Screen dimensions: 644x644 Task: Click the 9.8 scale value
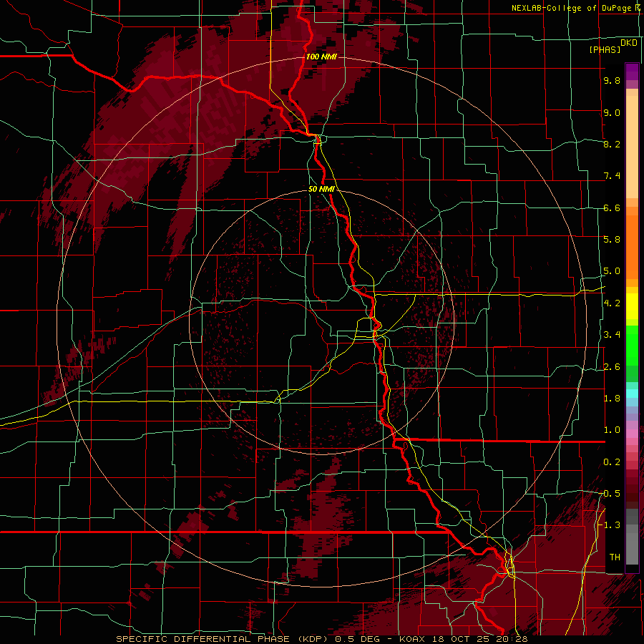point(612,81)
